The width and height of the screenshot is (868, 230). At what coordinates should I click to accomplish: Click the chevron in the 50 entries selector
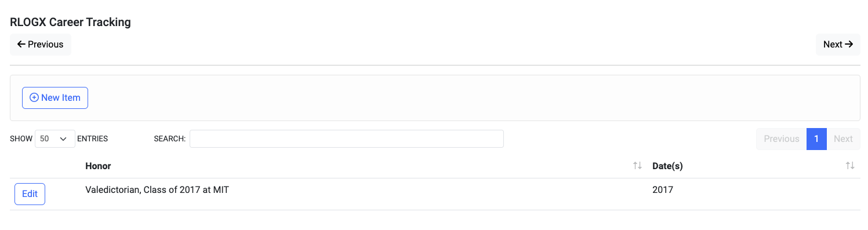(x=64, y=139)
